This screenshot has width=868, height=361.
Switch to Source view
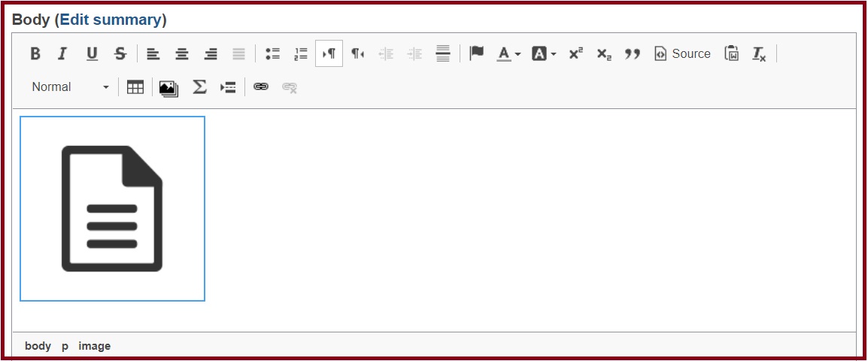(x=682, y=53)
